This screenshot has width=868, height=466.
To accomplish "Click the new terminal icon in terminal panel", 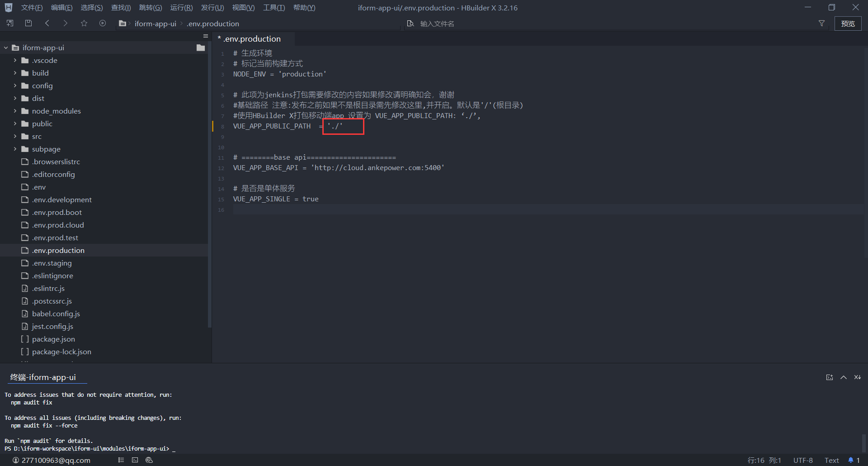I will click(830, 377).
